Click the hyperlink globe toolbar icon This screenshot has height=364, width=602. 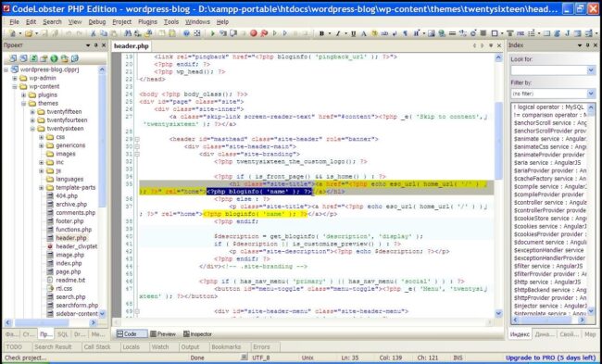click(x=442, y=33)
